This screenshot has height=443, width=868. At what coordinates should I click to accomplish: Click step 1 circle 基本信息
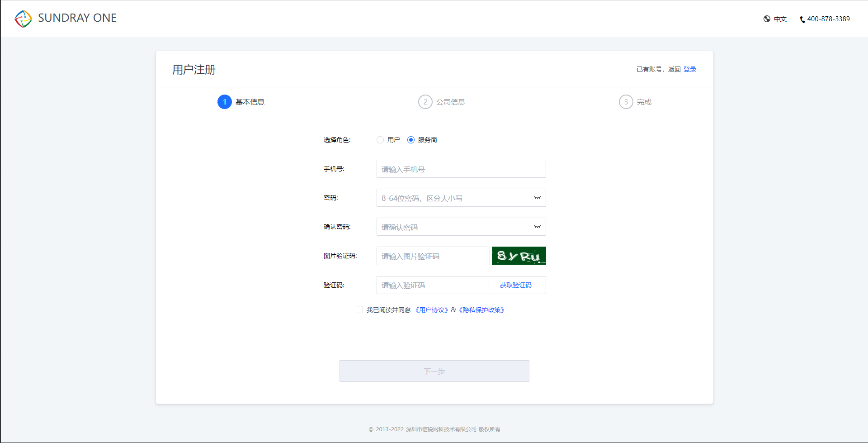point(225,102)
